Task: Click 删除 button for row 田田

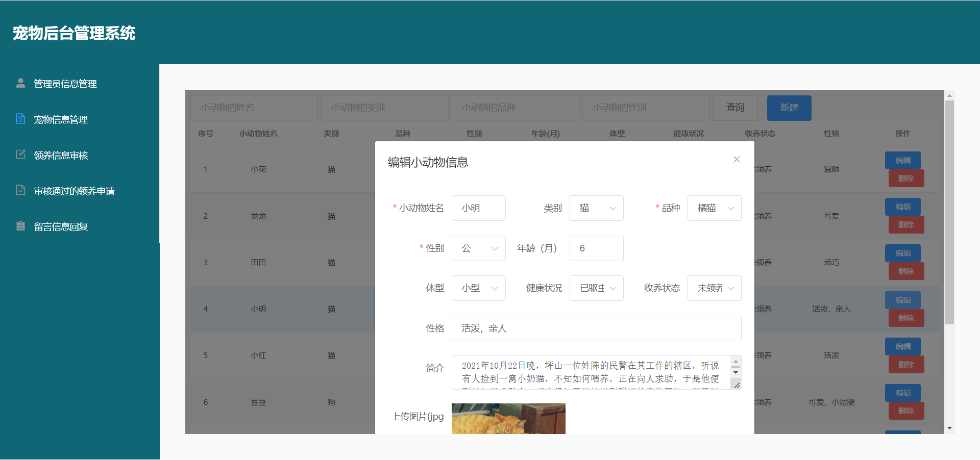Action: tap(906, 271)
